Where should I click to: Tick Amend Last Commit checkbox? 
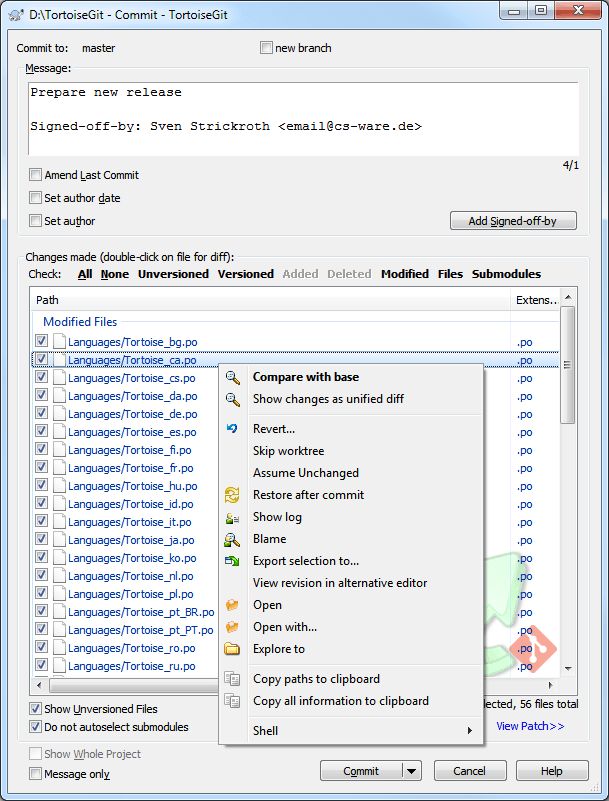35,175
